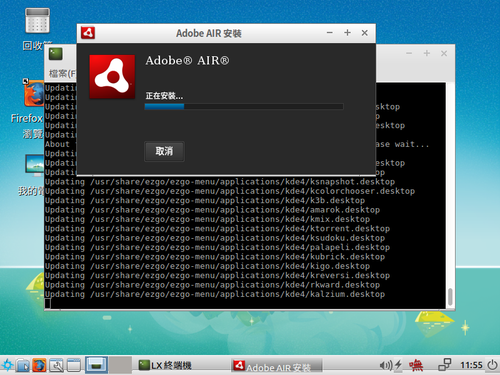Open the search tool taskbar icon

pos(57,365)
